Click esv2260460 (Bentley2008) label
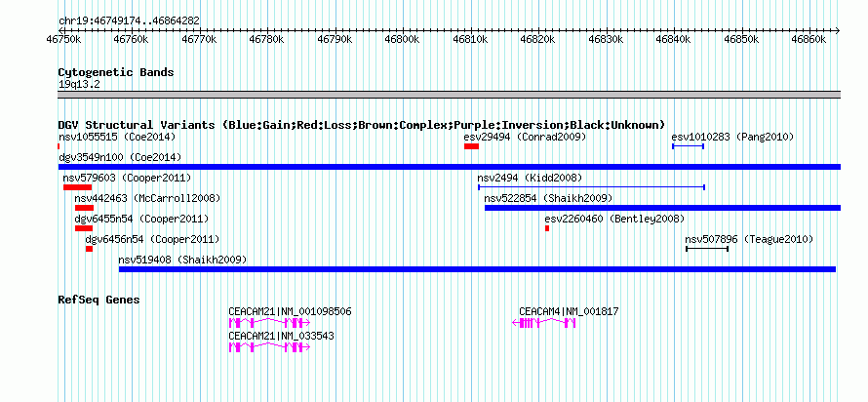 click(614, 220)
